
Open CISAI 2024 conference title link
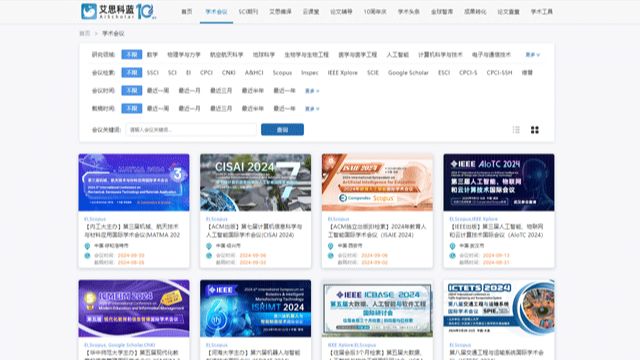click(254, 231)
